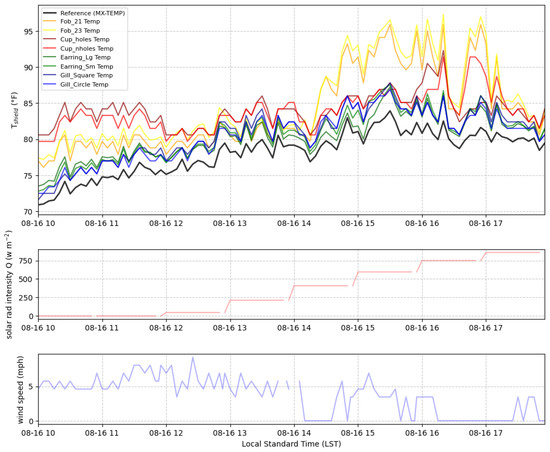
Task: Select the Earring_Lg Temp legend entry
Action: (x=77, y=57)
